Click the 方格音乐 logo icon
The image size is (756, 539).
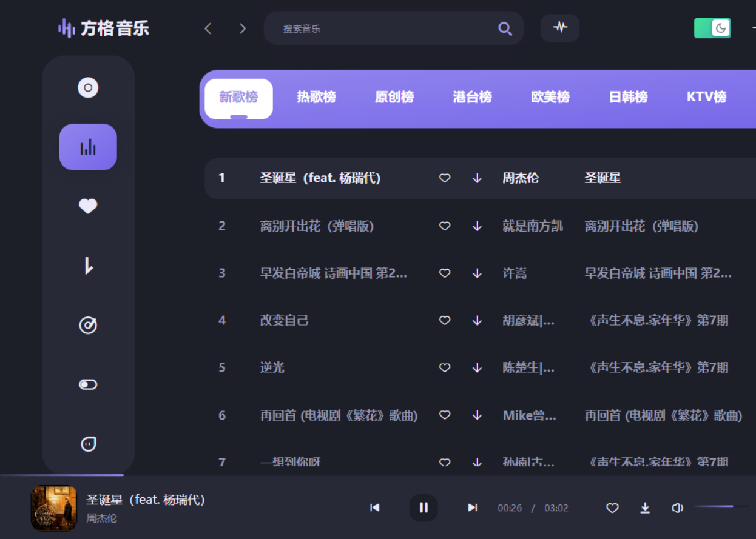click(65, 28)
